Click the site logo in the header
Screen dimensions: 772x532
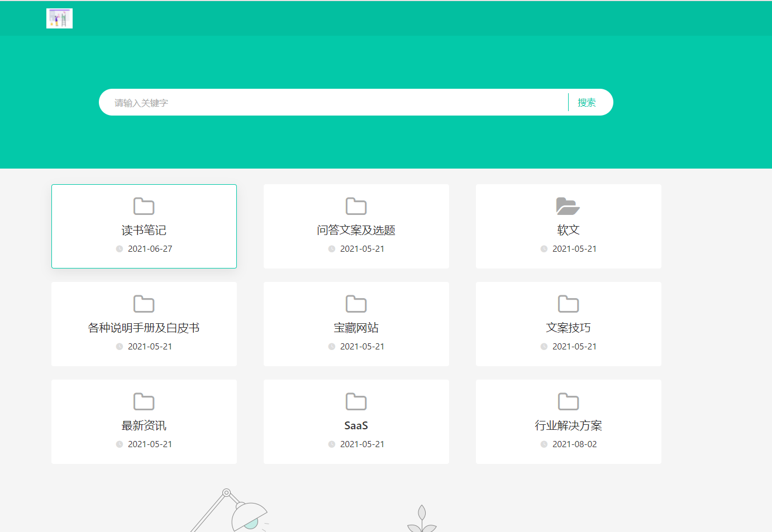point(59,18)
